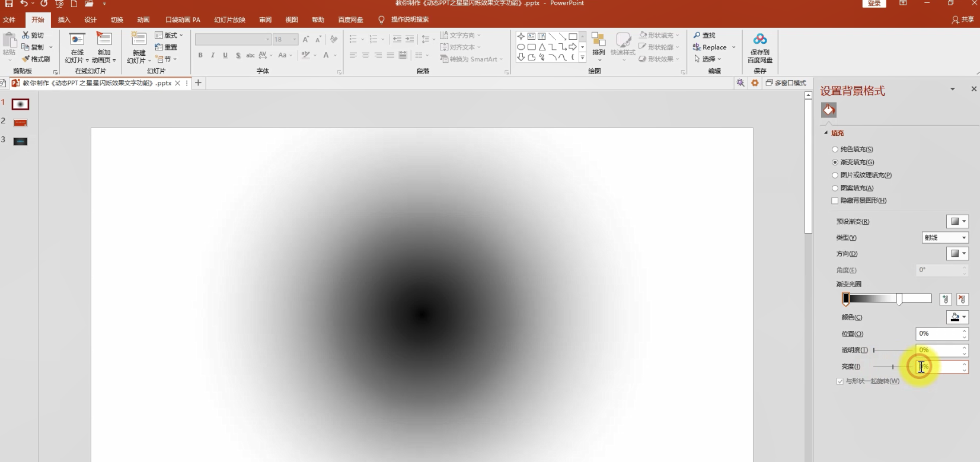This screenshot has height=462, width=980.
Task: Click the Underline U formatting icon
Action: (x=225, y=55)
